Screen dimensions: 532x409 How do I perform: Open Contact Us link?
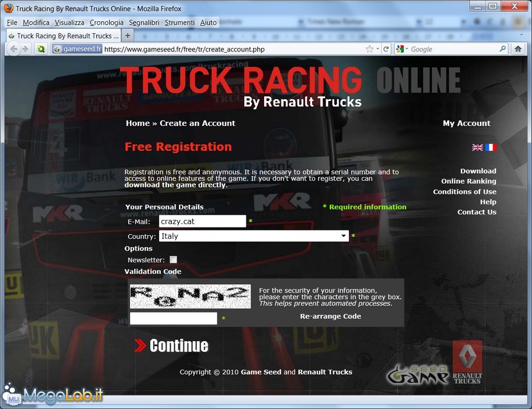[476, 212]
